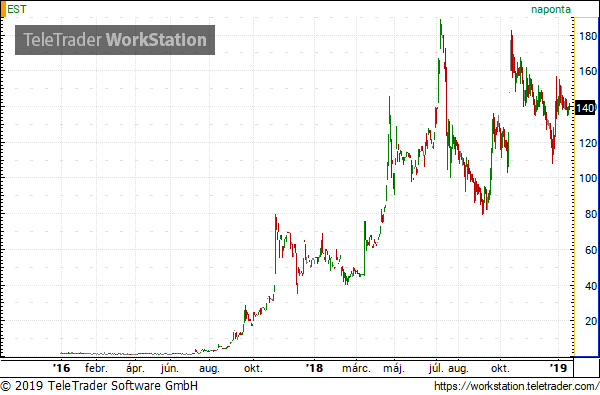
Task: Click the price axis label 180
Action: [589, 36]
